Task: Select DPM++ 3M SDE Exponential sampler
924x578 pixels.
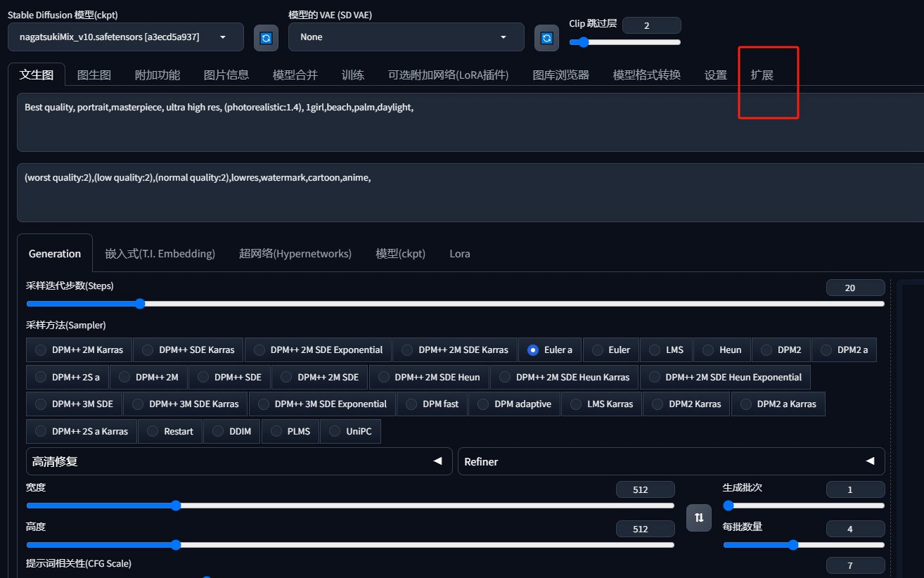Action: [321, 404]
